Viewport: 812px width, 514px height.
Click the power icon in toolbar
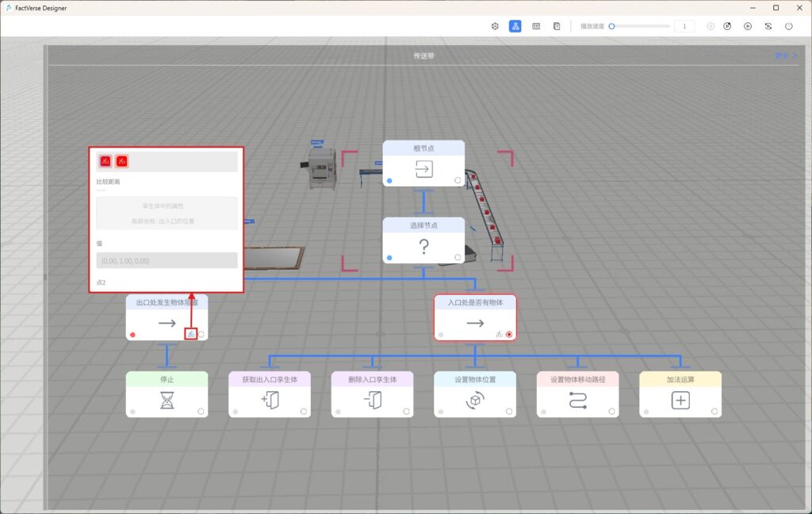[x=788, y=26]
